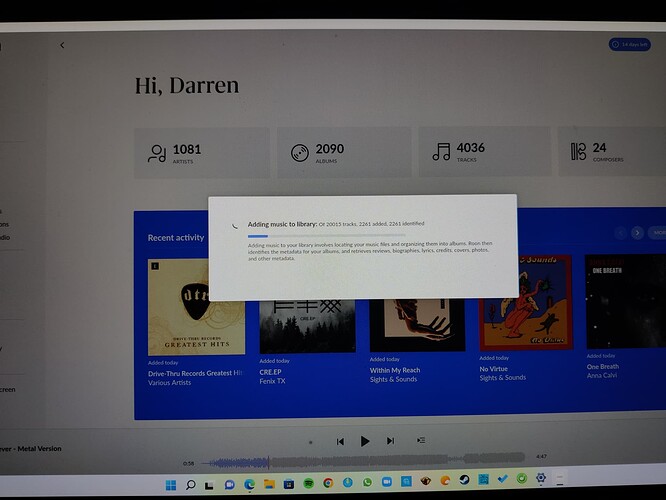
Task: Open Steam from the taskbar
Action: [464, 480]
